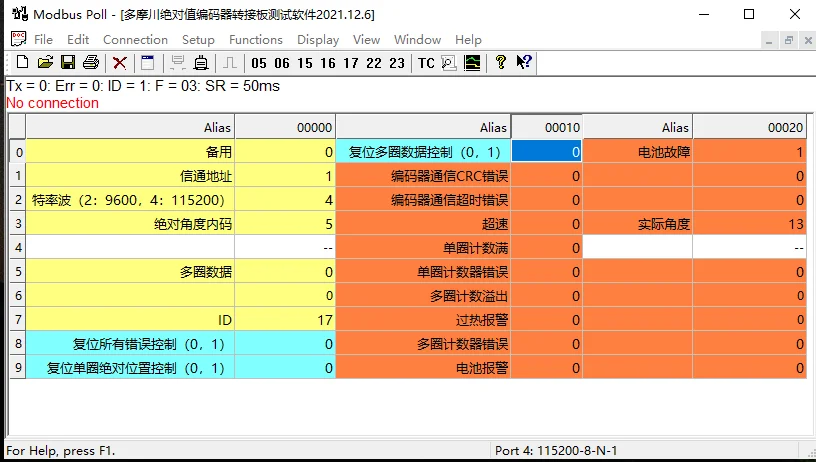
Task: Click the 多圈计数溢出 alias cell
Action: (424, 296)
